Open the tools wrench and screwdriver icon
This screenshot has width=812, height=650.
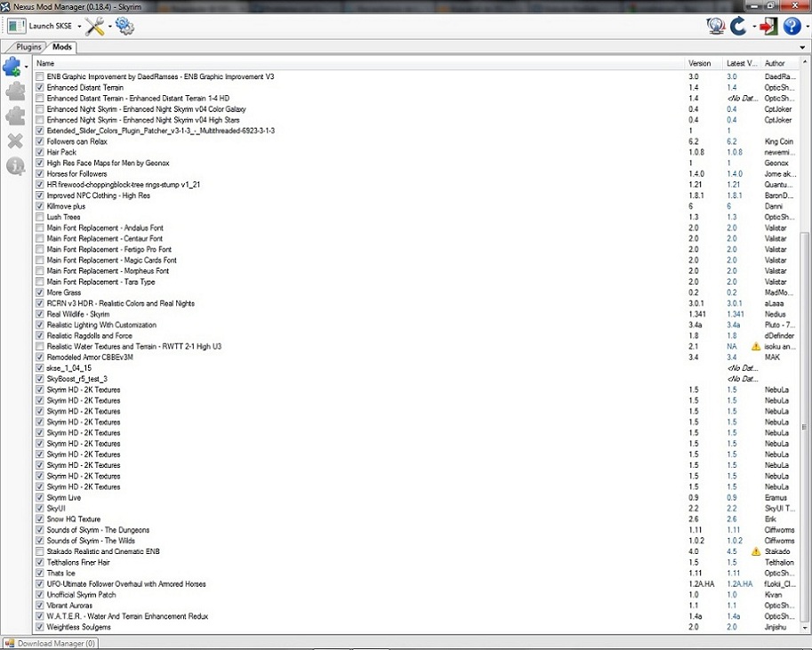[95, 26]
